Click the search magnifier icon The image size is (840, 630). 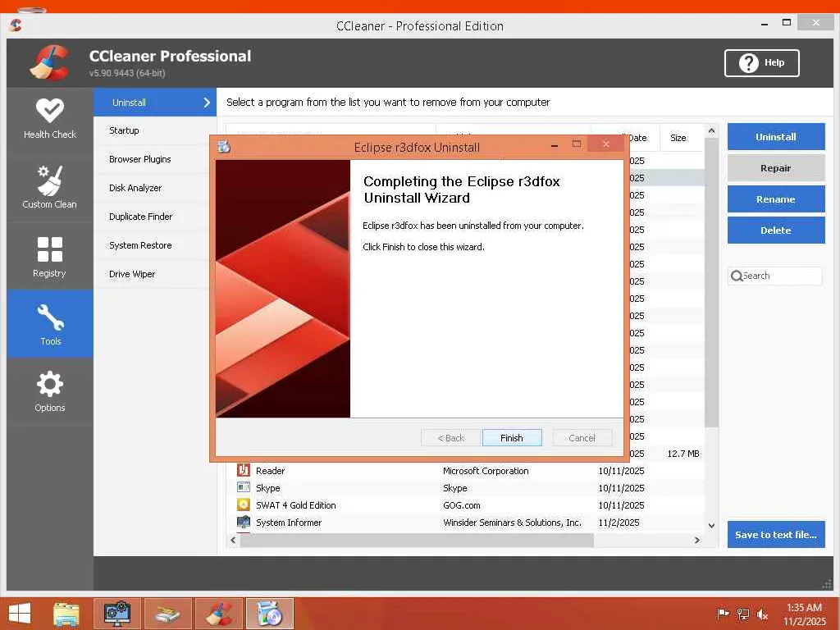tap(737, 276)
